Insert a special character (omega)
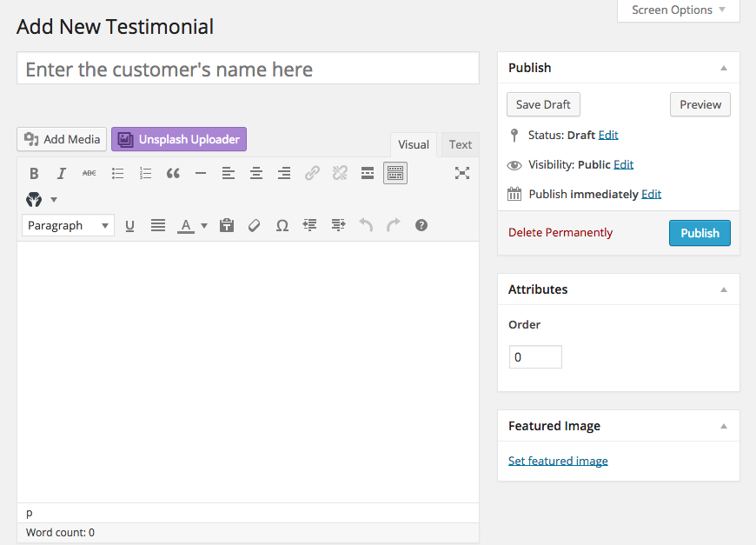The height and width of the screenshot is (545, 756). pos(282,225)
